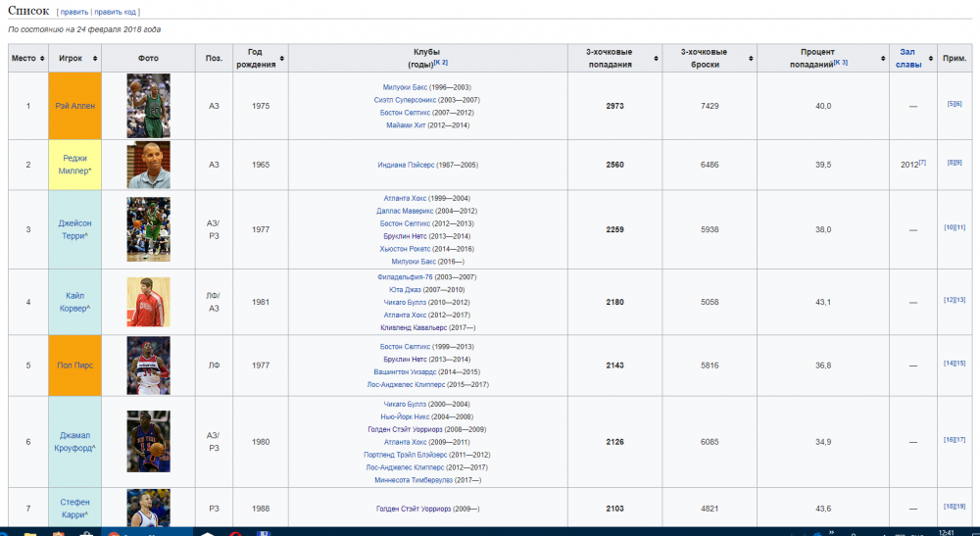
Task: Open reference 7 next to 2012
Action: click(x=922, y=163)
